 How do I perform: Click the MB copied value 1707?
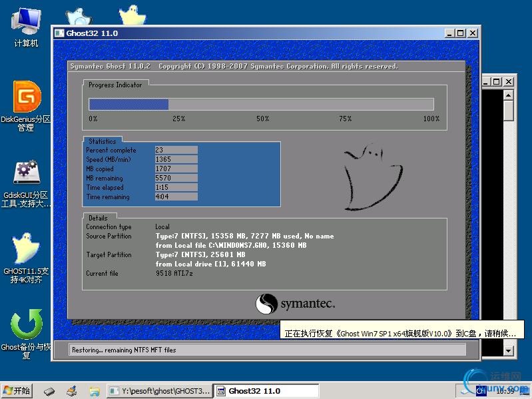coord(176,169)
